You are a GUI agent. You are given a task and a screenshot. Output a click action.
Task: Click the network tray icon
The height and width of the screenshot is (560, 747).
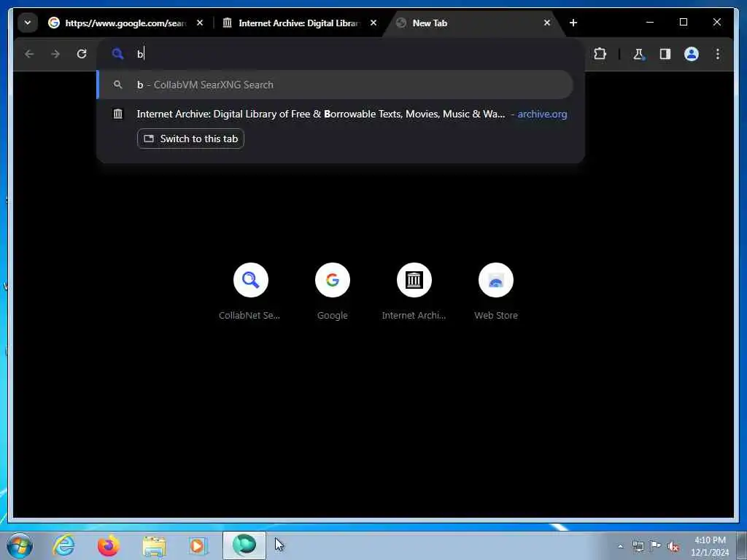pos(638,546)
